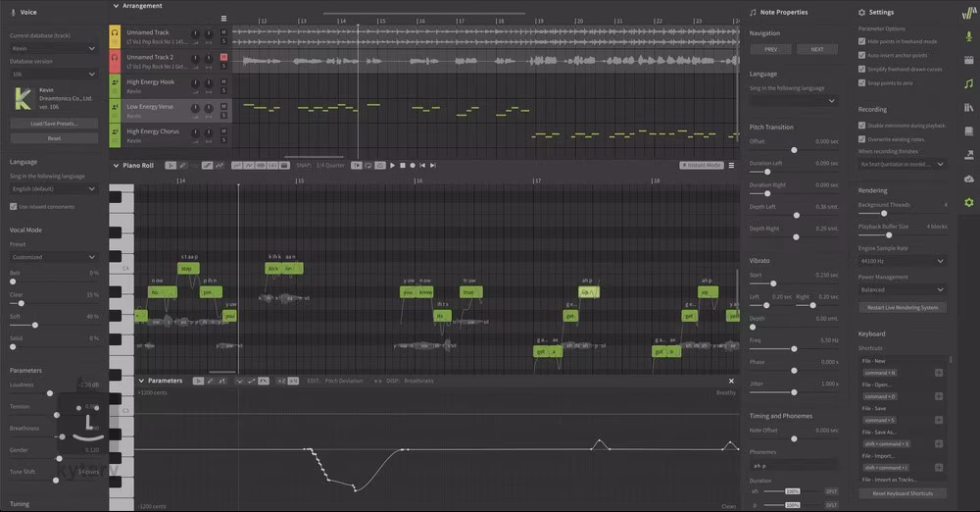Expand the Engine Sample Rate 44100 Hz dropdown
This screenshot has width=980, height=512.
click(x=902, y=261)
